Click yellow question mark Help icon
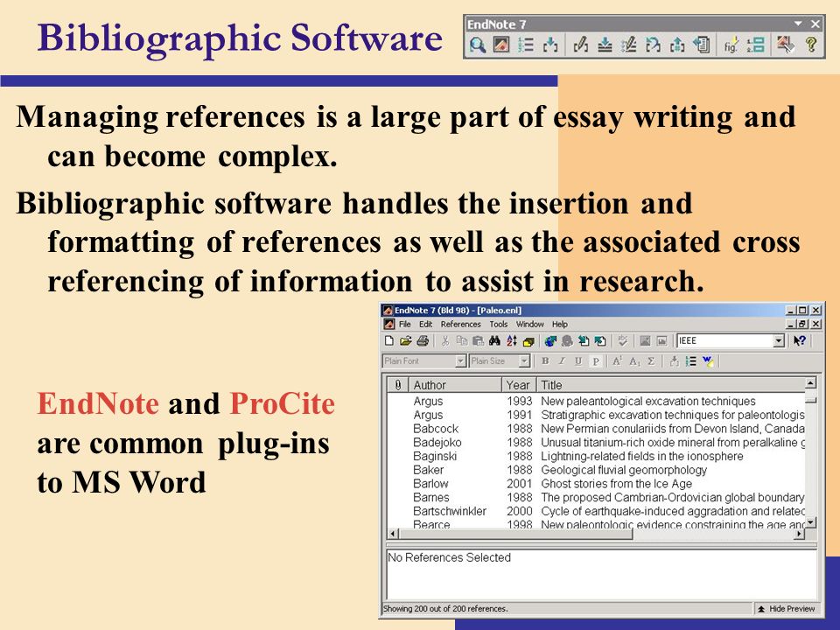 coord(811,45)
